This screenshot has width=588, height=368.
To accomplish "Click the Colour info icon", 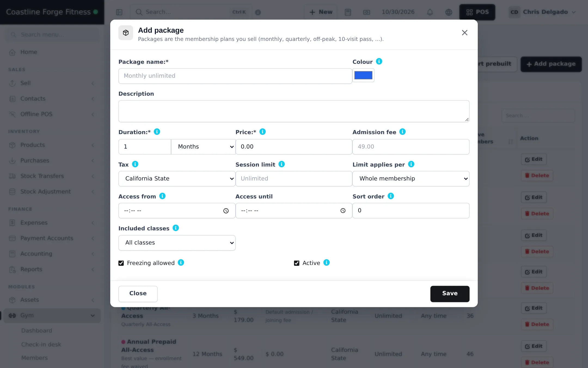I will click(379, 61).
